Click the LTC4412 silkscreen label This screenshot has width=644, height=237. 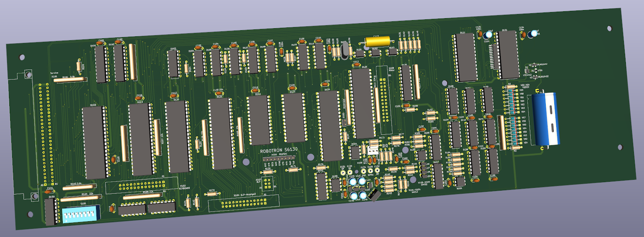pyautogui.click(x=527, y=75)
